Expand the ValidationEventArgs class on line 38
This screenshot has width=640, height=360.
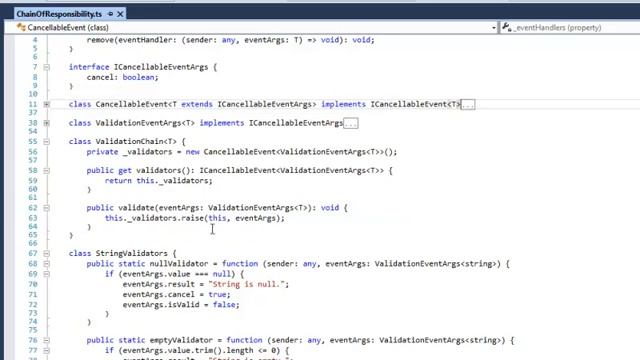point(47,123)
